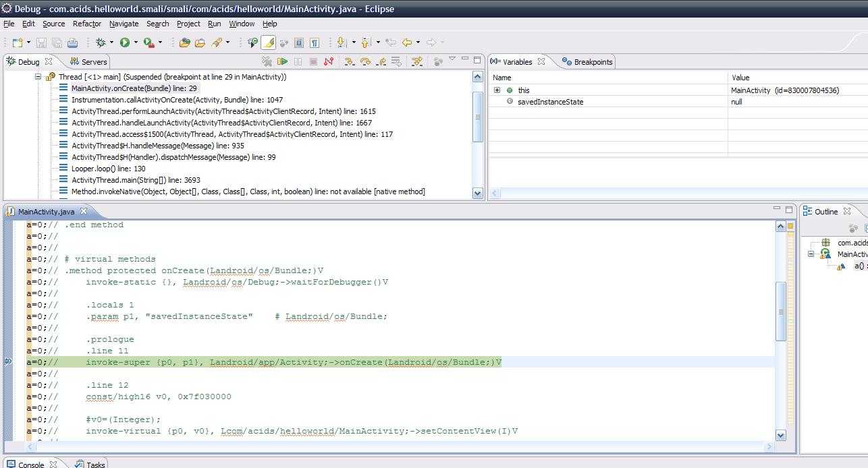Click the Drop to Frame icon
This screenshot has height=468, width=868.
[x=396, y=61]
